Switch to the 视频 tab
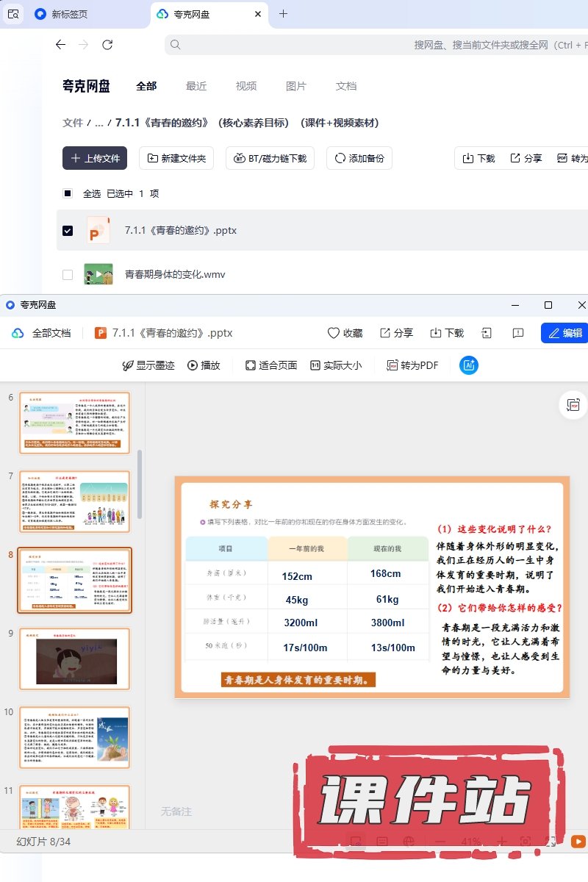The height and width of the screenshot is (882, 588). pos(246,86)
